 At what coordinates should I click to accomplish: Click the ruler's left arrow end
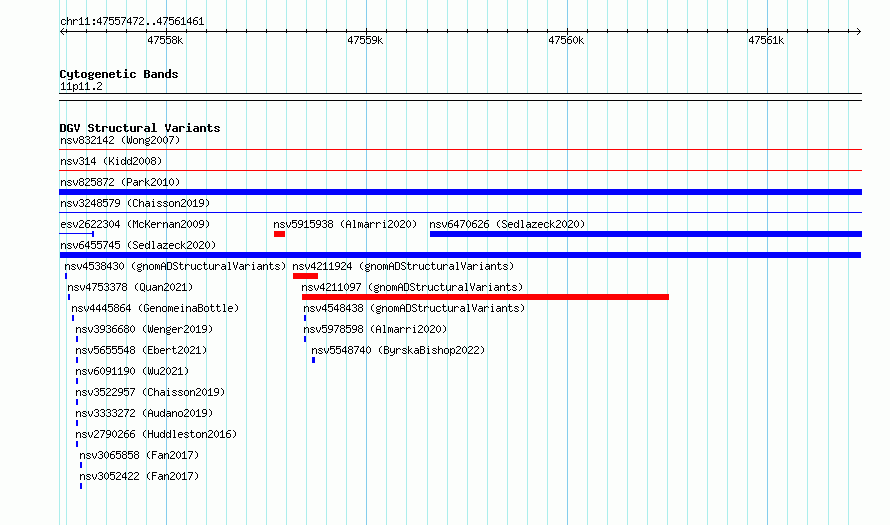(63, 32)
